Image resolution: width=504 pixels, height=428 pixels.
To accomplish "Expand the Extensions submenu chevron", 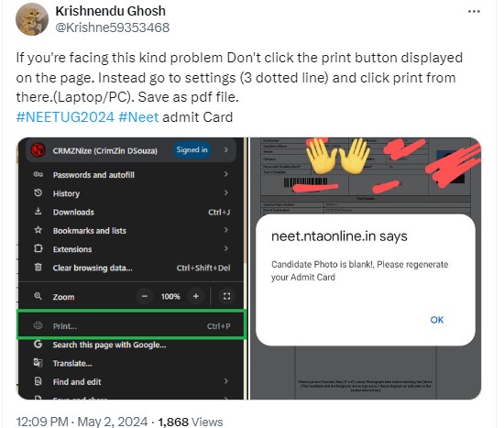I will pyautogui.click(x=226, y=248).
